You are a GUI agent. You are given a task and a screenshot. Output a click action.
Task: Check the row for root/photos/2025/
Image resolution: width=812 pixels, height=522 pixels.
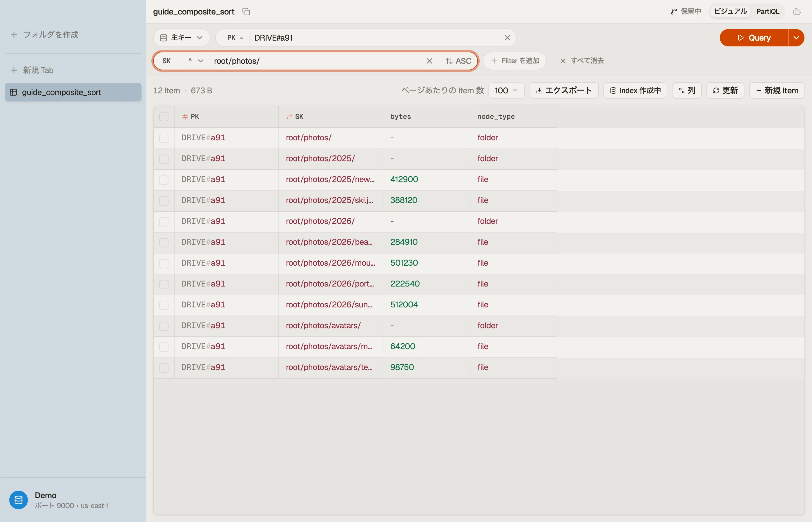point(164,159)
